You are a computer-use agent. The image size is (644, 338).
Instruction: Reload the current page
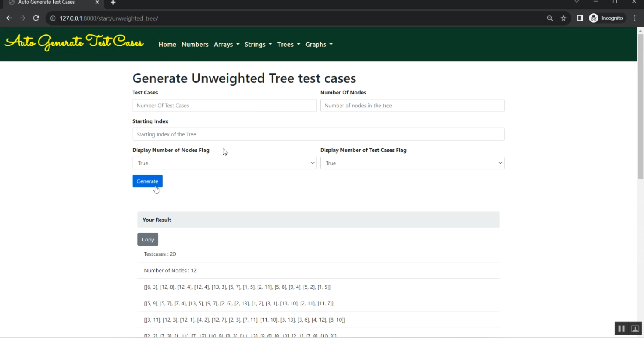pyautogui.click(x=36, y=18)
